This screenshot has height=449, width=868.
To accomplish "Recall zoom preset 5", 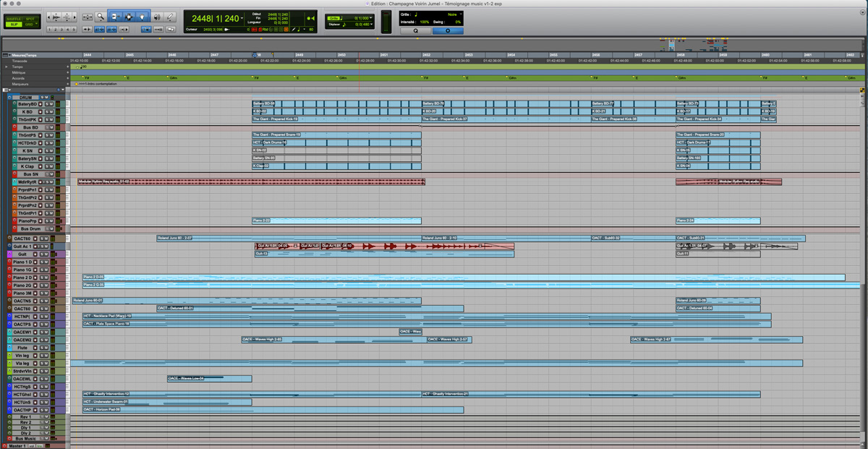I will pyautogui.click(x=74, y=29).
